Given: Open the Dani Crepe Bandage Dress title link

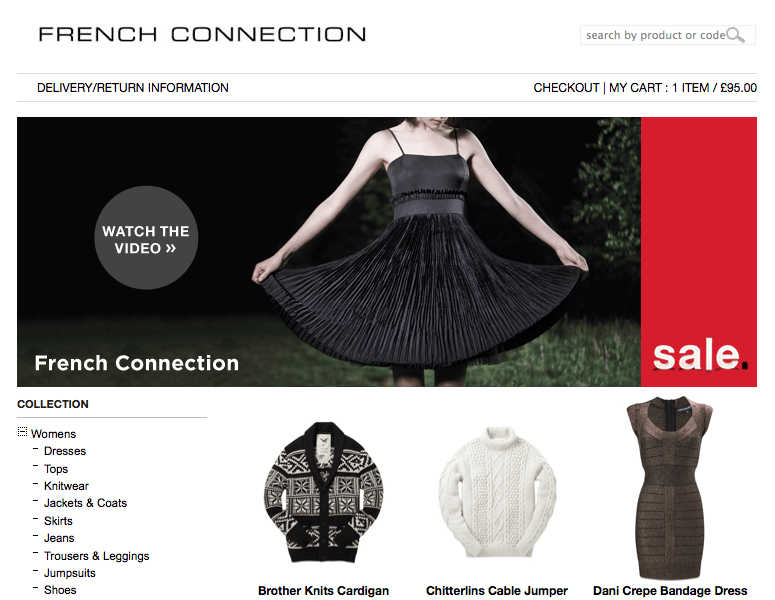Looking at the screenshot, I should coord(670,591).
